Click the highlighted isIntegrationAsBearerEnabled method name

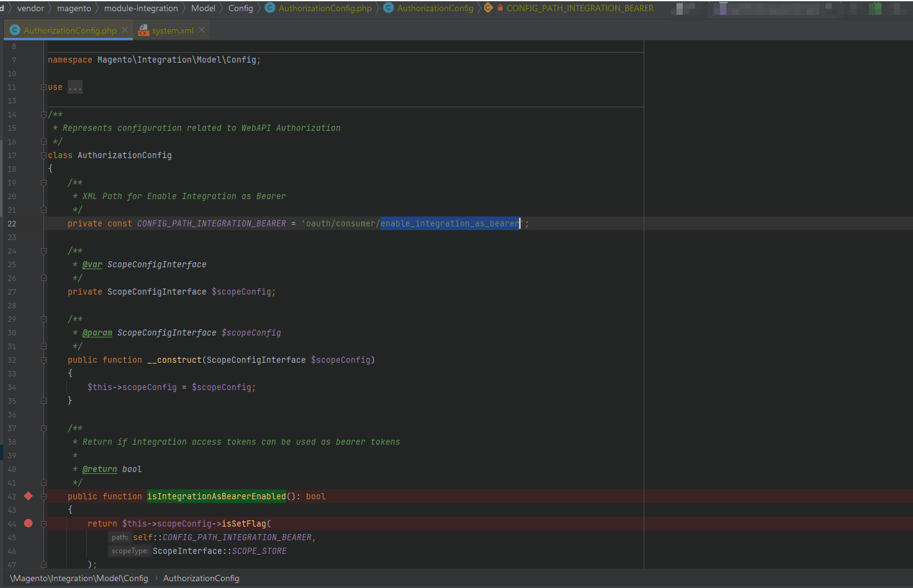click(217, 496)
